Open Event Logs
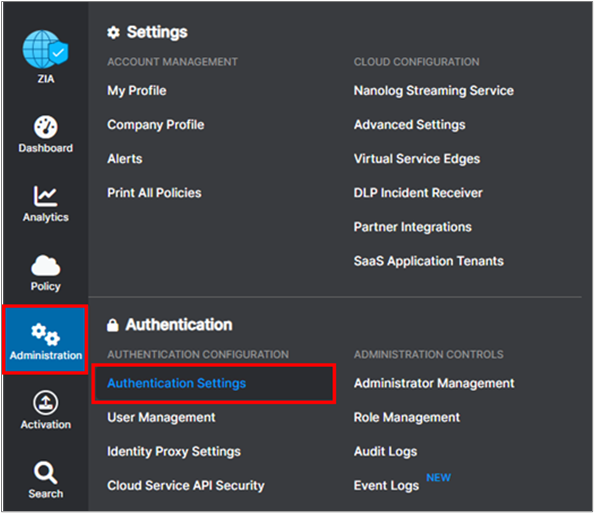The width and height of the screenshot is (594, 513). (x=386, y=486)
